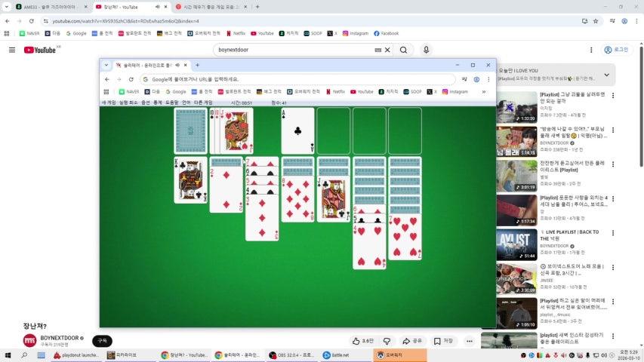644x362 pixels.
Task: Focus the Solitaire window URL field
Action: 297,79
